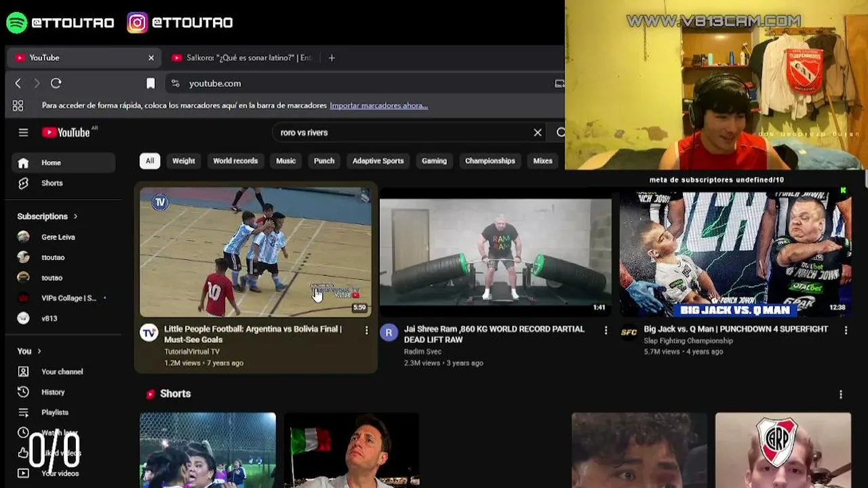868x488 pixels.
Task: Click the browser forward arrow
Action: pyautogui.click(x=37, y=83)
